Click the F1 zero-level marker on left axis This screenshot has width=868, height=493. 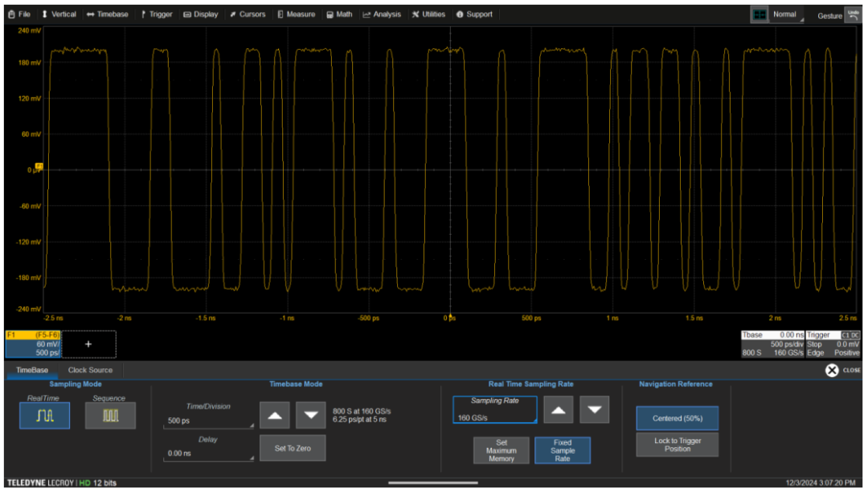(39, 166)
